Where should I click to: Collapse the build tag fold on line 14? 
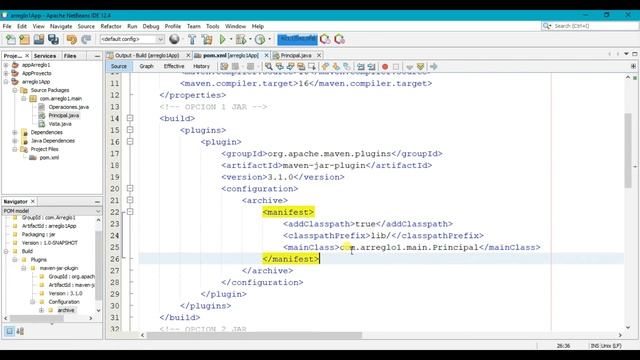130,118
